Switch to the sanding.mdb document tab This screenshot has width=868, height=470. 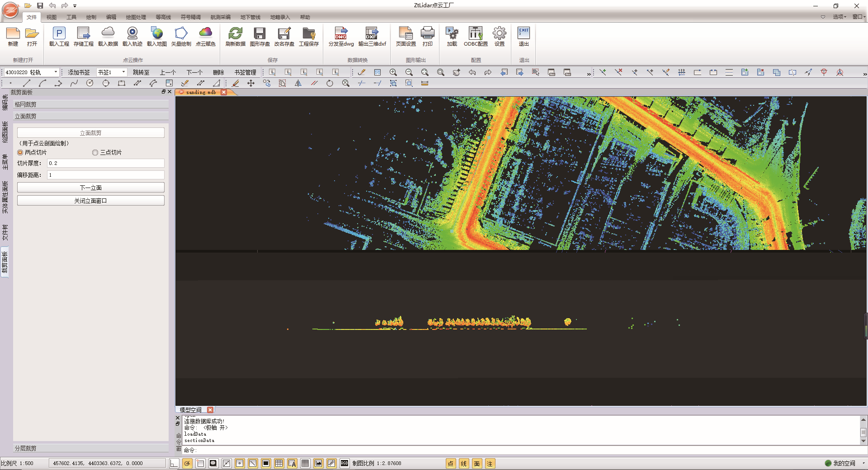tap(201, 92)
